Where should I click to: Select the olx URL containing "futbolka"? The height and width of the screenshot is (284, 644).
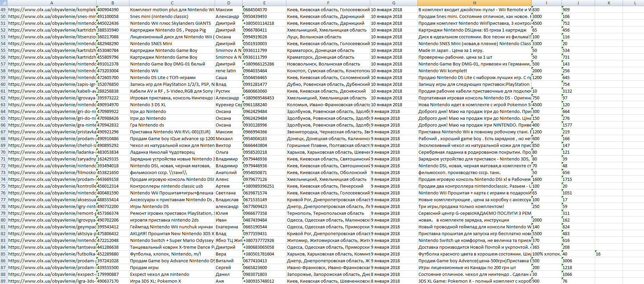[x=52, y=254]
